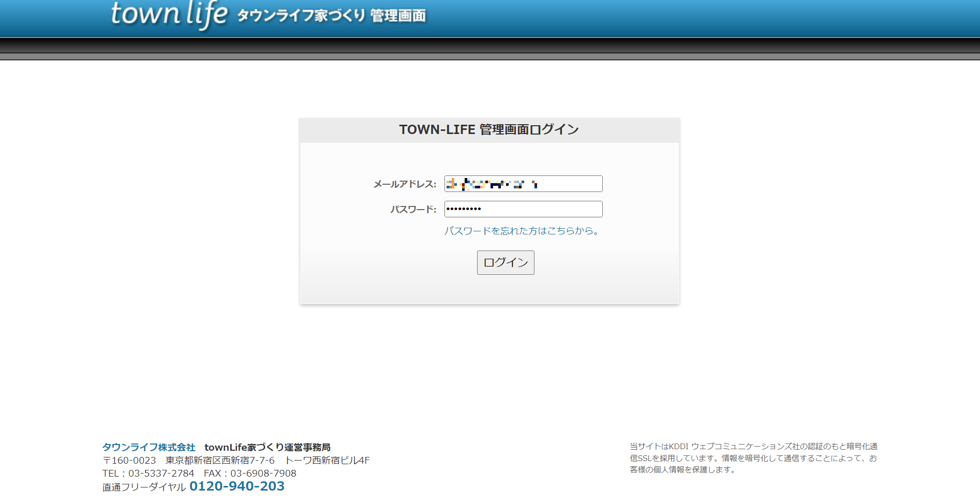Click the KDDI SSL notice paragraph
The image size is (980, 503).
753,458
